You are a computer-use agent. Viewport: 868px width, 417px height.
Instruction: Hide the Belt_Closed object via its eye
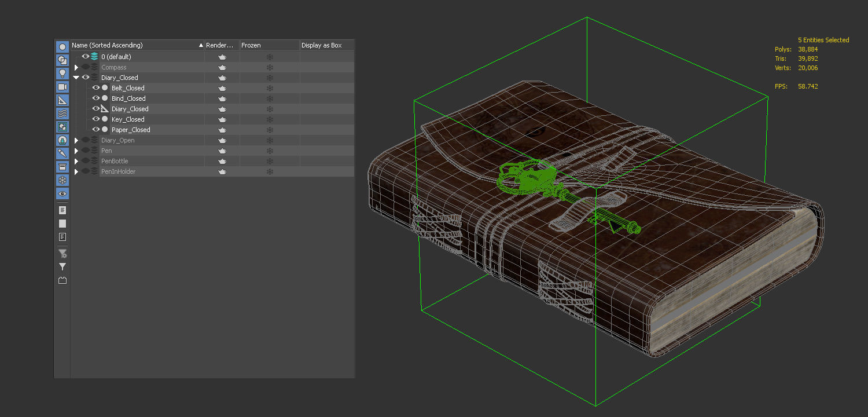coord(96,88)
